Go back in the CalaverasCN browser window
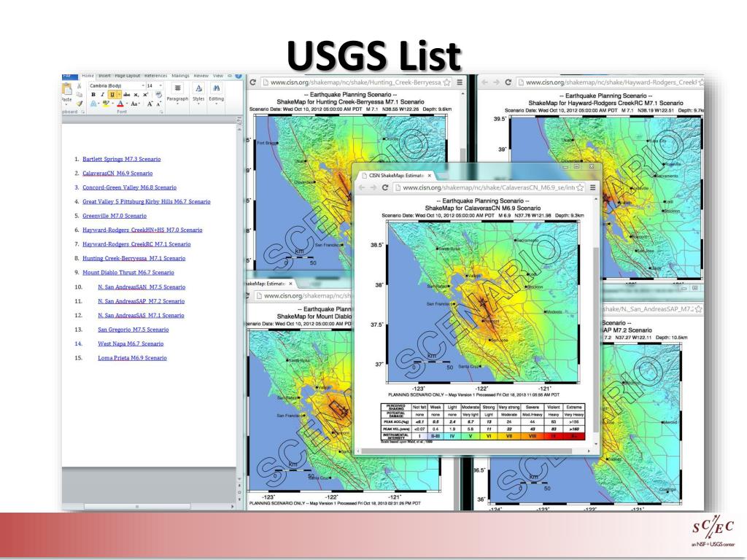This screenshot has width=747, height=560. (362, 187)
